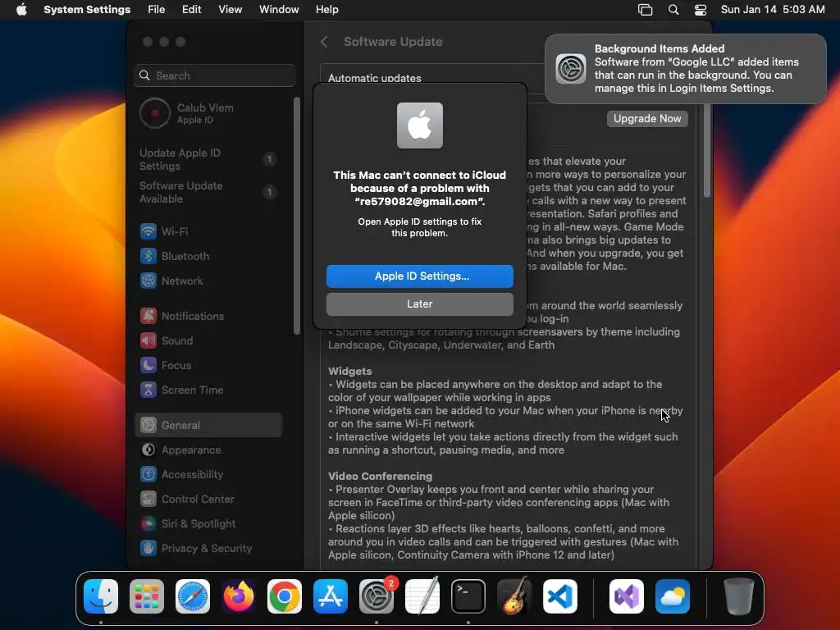Open Safari from the Dock
This screenshot has height=630, width=840.
click(x=193, y=596)
